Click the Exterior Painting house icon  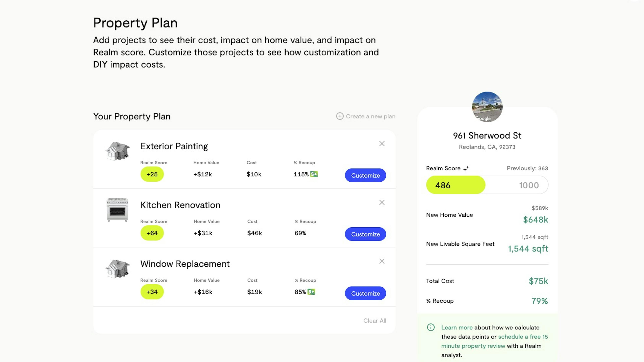click(118, 151)
